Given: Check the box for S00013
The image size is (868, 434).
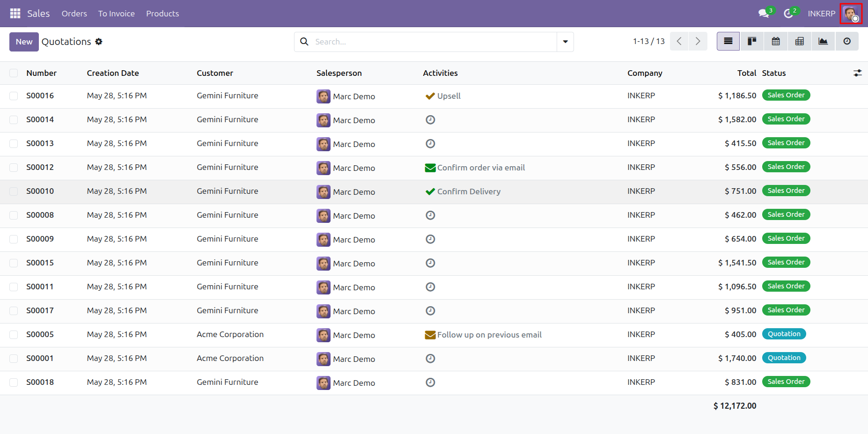Looking at the screenshot, I should click(14, 144).
